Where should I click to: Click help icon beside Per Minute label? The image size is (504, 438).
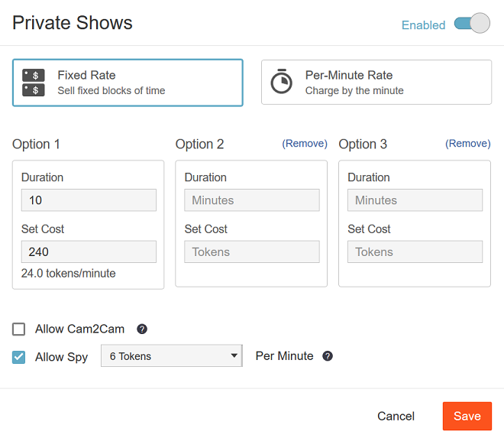point(328,356)
